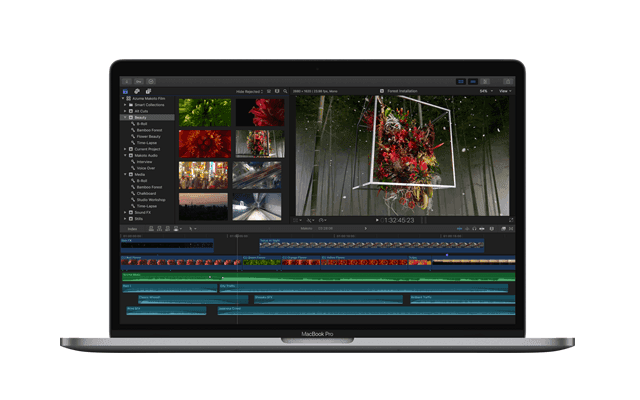The height and width of the screenshot is (400, 640).
Task: Open the Share button in top toolbar
Action: coord(508,82)
